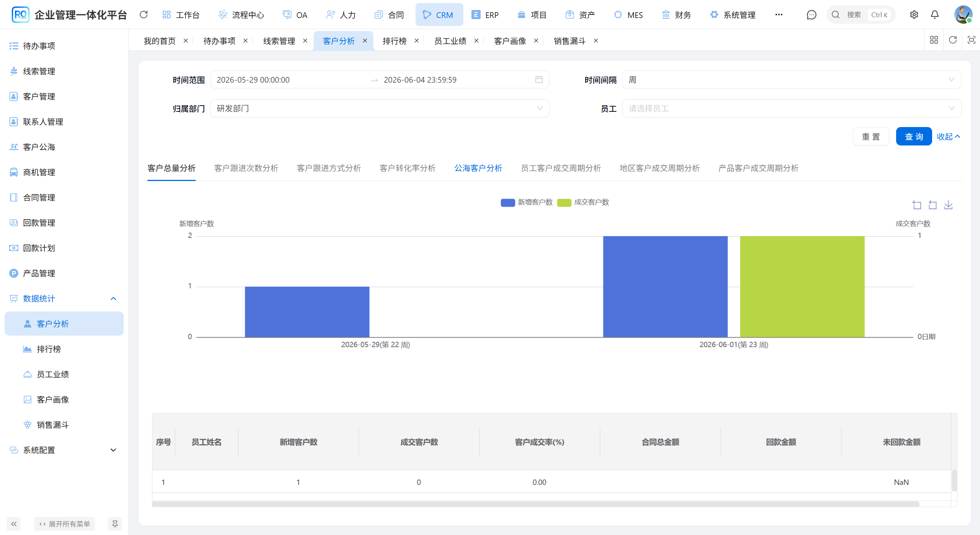The width and height of the screenshot is (980, 535).
Task: Open the 系统管理 top module
Action: point(733,15)
